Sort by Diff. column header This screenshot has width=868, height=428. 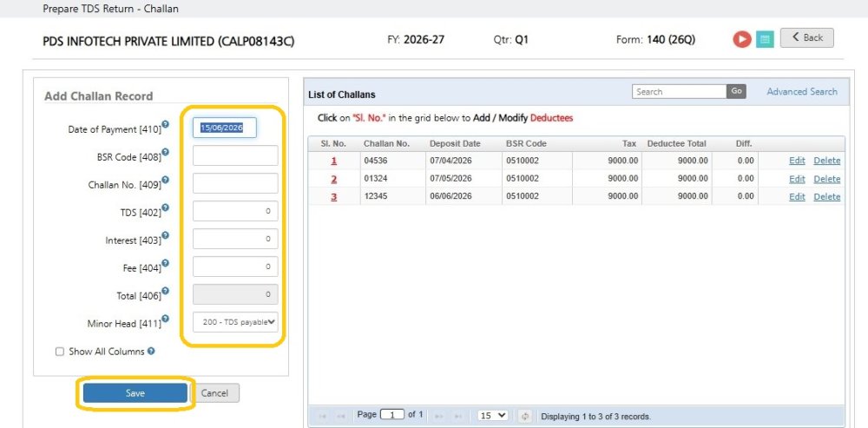744,143
